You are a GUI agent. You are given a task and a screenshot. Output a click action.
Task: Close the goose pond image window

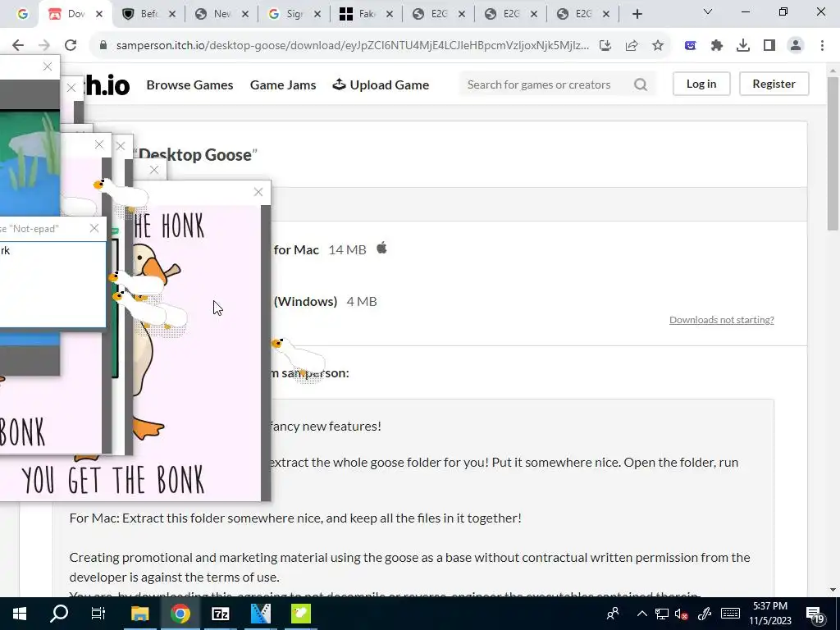tap(48, 66)
